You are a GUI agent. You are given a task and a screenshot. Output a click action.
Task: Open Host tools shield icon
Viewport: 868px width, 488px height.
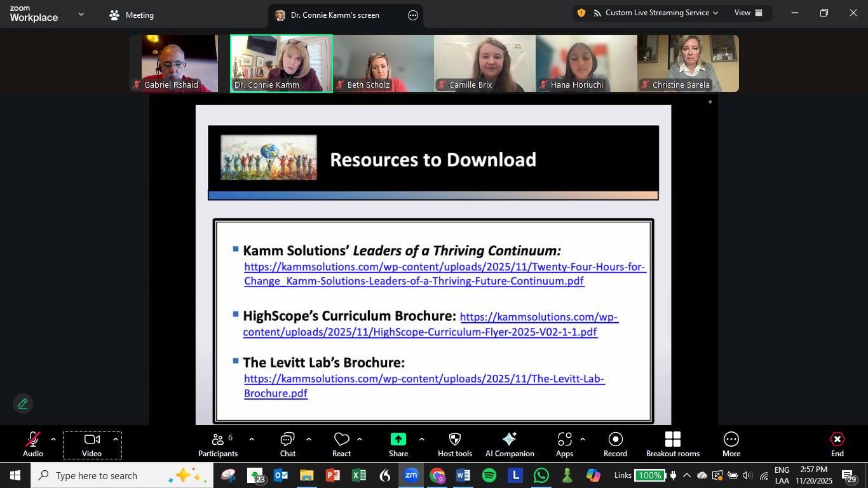pyautogui.click(x=455, y=444)
